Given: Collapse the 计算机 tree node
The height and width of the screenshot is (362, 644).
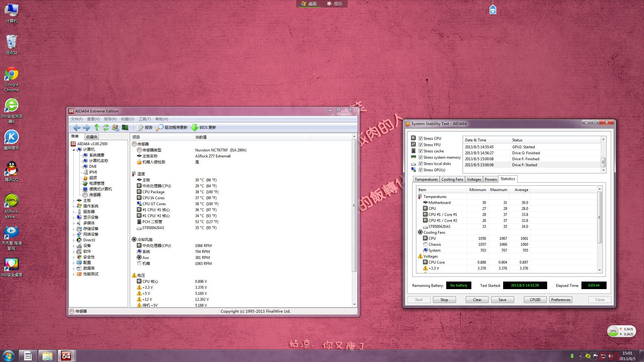Looking at the screenshot, I should (74, 150).
